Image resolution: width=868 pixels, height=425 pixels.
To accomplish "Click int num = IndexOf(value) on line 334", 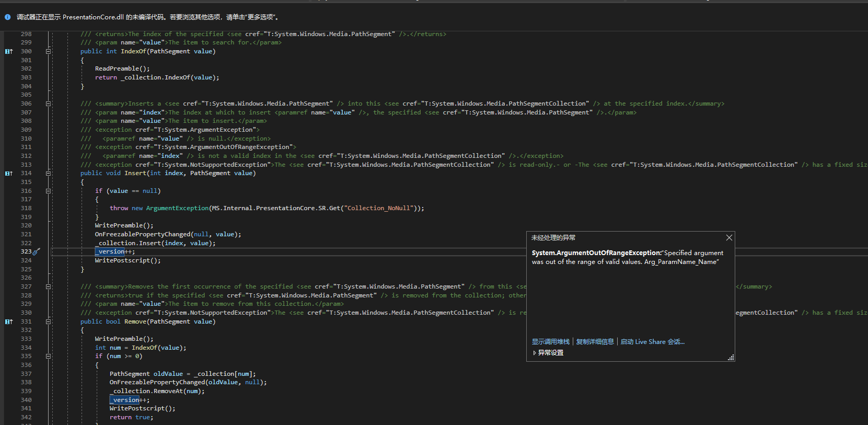I will 141,348.
